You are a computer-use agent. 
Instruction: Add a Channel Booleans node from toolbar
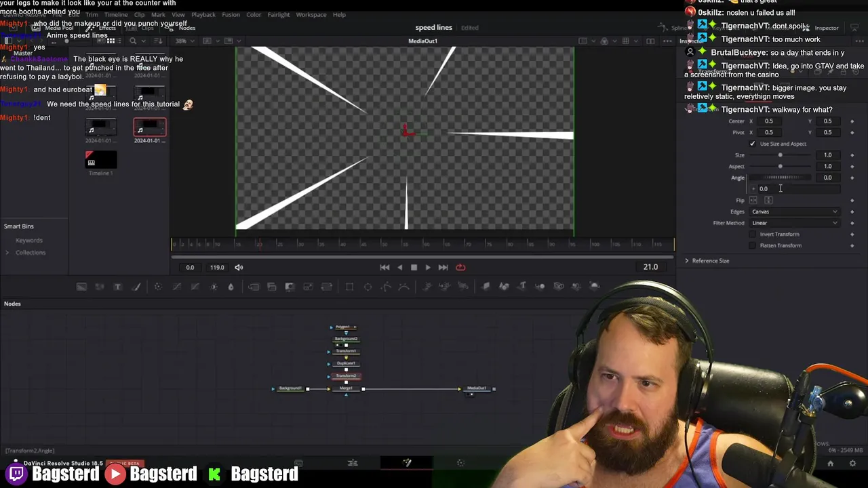click(x=272, y=287)
